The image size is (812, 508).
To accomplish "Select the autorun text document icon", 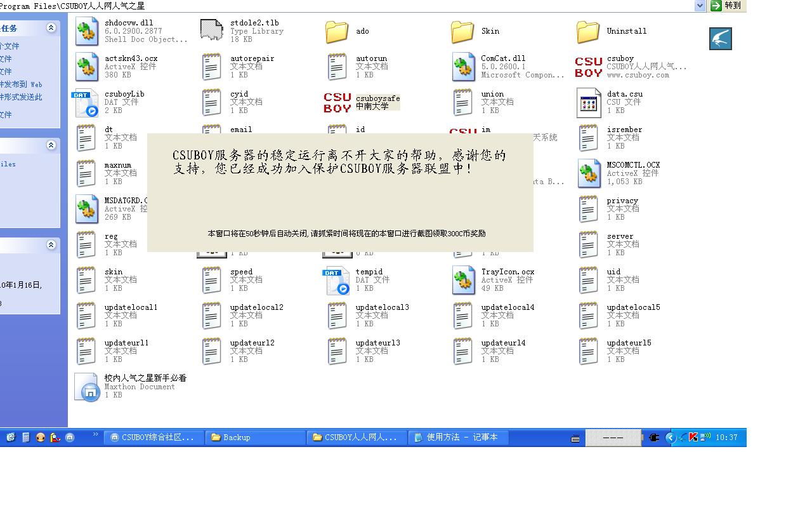I will (337, 67).
